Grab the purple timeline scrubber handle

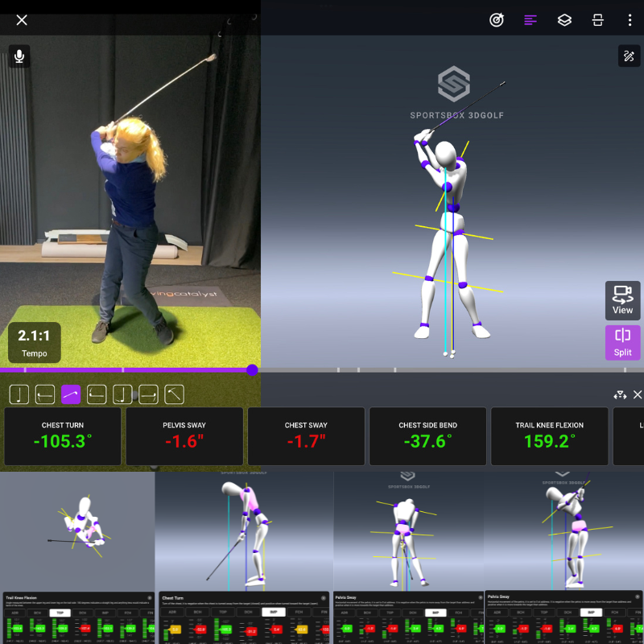[252, 370]
